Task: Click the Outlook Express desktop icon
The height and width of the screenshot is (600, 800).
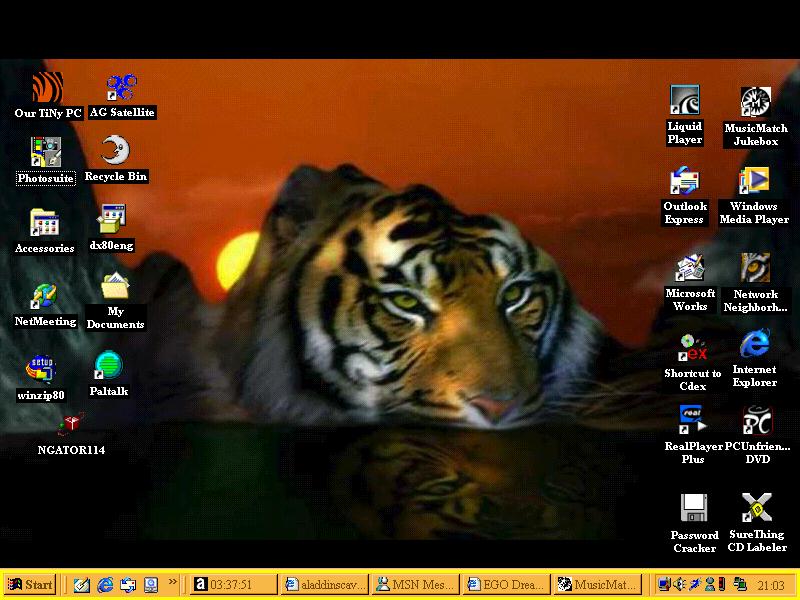Action: coord(685,181)
